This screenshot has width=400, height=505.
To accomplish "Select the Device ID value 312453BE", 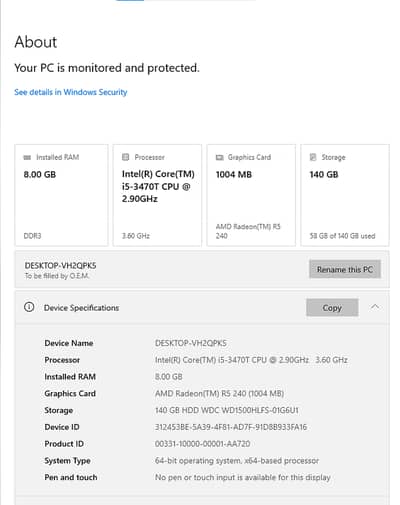I will pos(231,427).
